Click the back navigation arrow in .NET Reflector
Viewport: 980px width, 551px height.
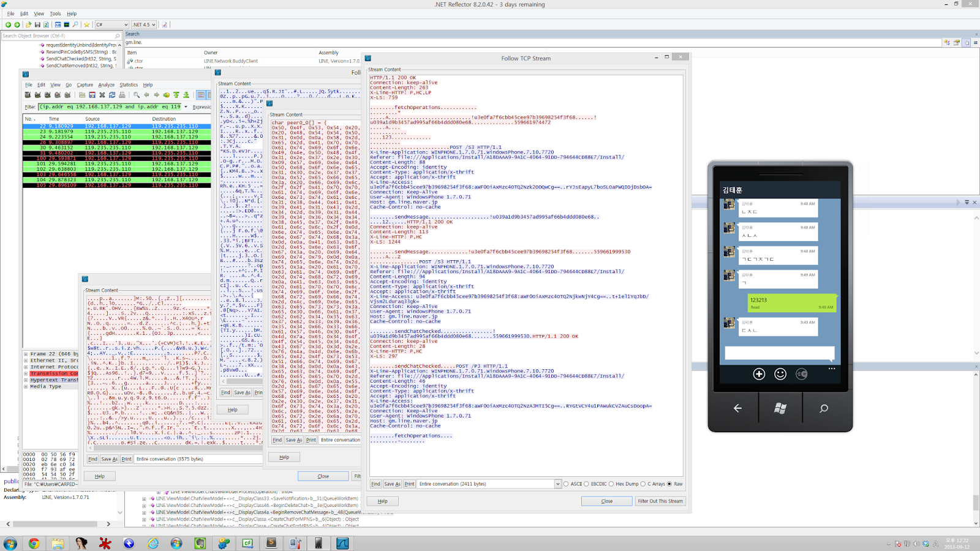(x=9, y=24)
